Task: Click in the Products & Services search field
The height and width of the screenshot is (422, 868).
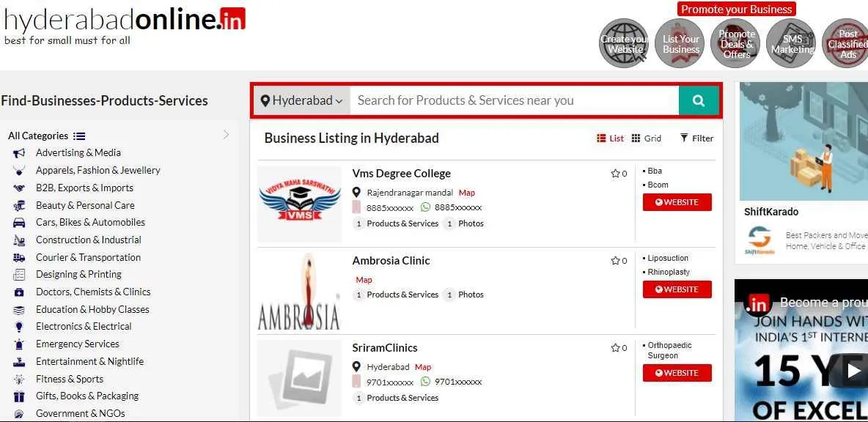Action: click(513, 101)
